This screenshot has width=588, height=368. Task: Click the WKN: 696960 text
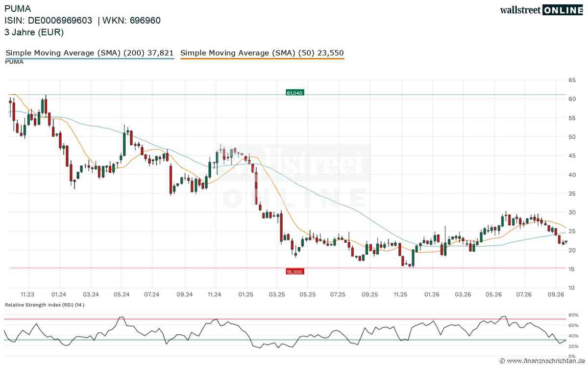click(132, 21)
